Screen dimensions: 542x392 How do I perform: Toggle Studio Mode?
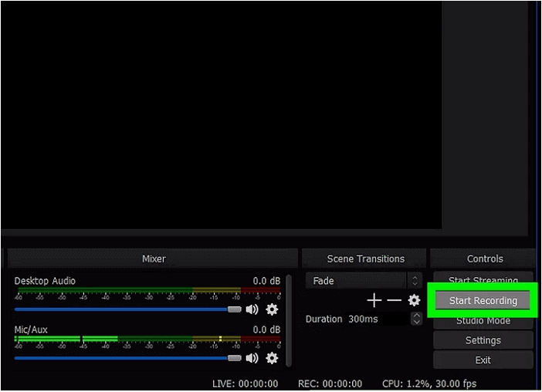tap(483, 321)
